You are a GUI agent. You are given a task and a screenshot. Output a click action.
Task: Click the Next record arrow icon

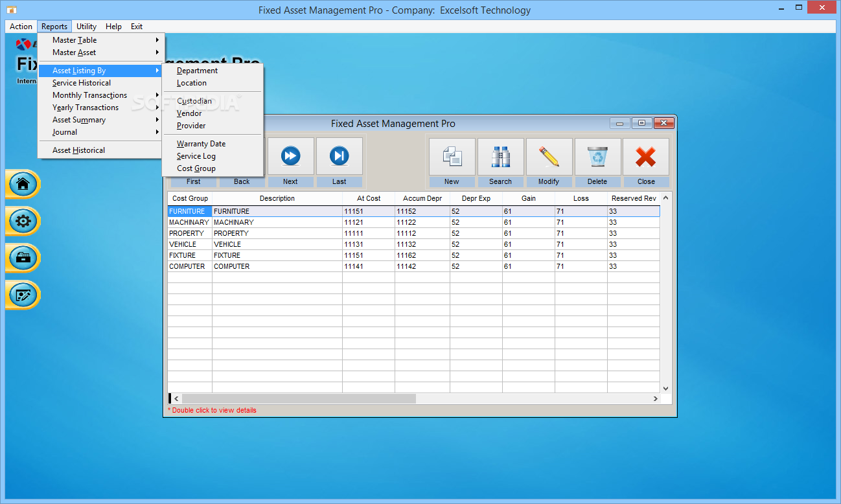click(290, 156)
